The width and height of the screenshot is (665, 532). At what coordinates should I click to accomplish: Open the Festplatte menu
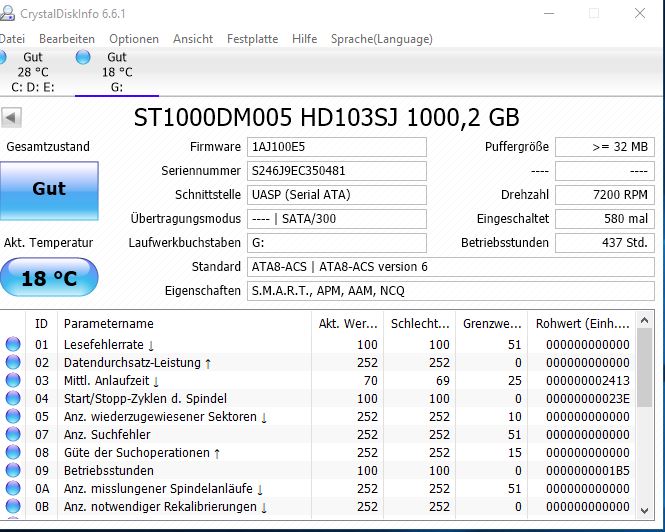click(x=252, y=39)
